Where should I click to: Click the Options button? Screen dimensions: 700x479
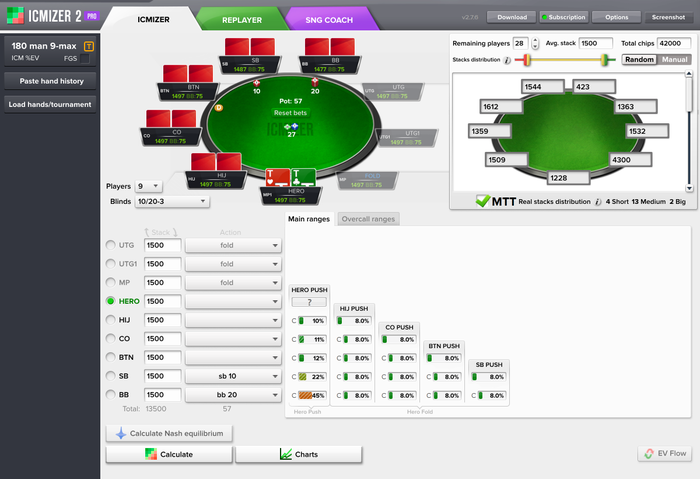(616, 17)
